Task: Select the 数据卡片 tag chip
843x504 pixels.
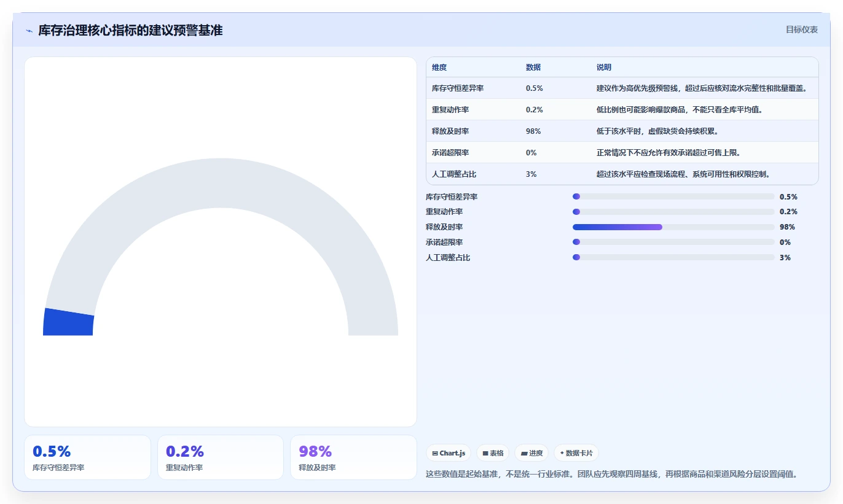Action: [576, 453]
